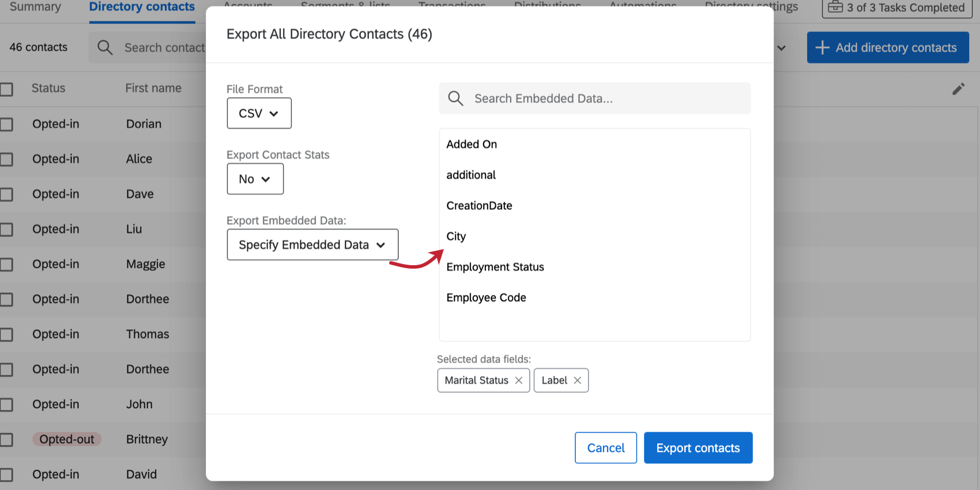Click the embedded data search magnifier icon
Screen dimensions: 980x490
pos(455,99)
